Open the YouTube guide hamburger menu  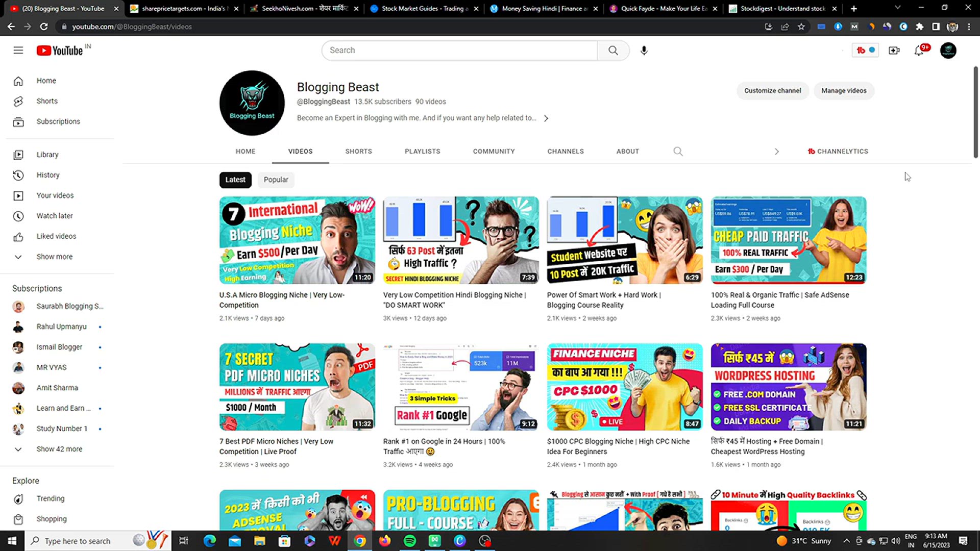tap(18, 50)
